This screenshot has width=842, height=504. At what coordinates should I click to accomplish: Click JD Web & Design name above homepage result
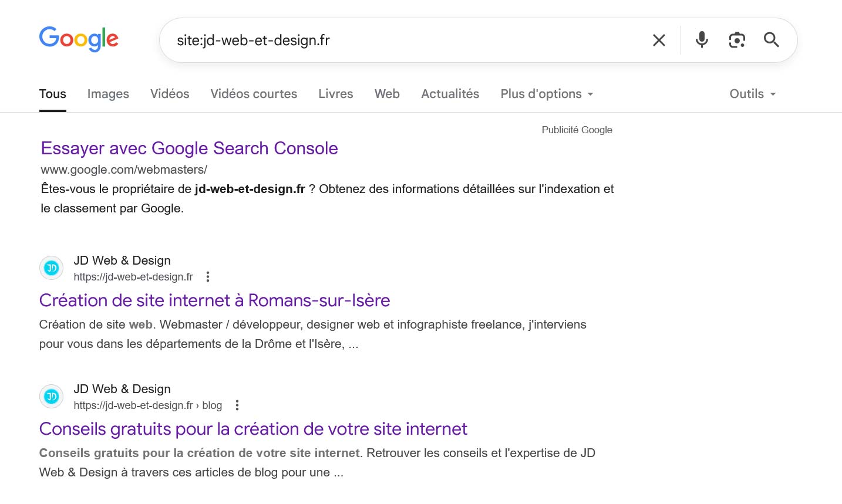122,261
